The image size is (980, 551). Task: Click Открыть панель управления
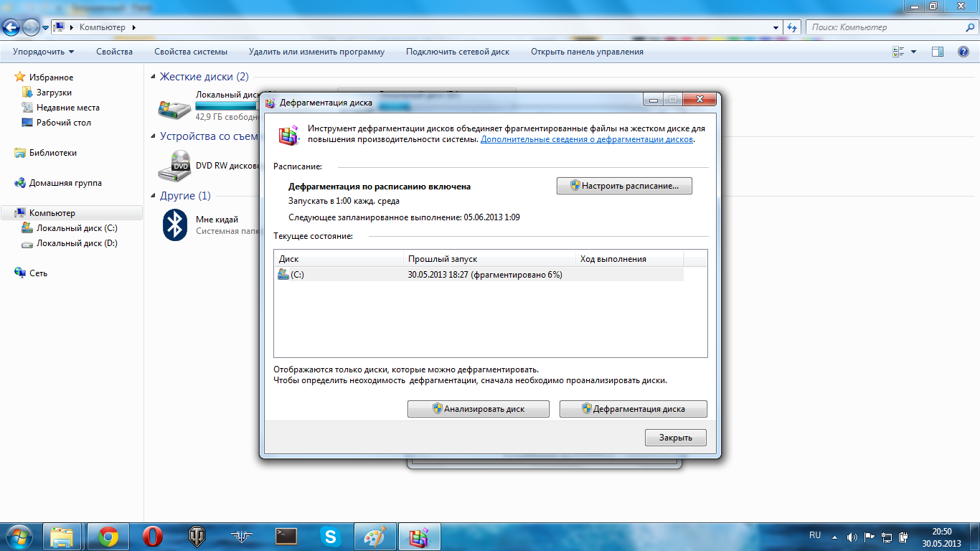[x=587, y=52]
